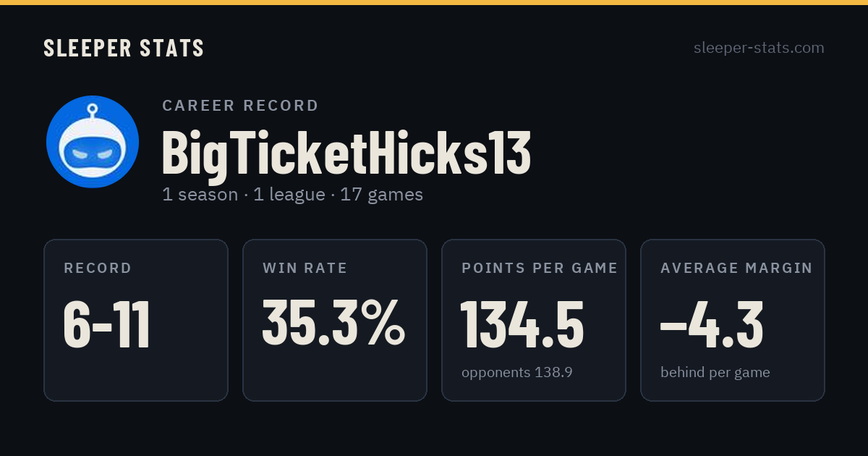Click the −4.3 margin value

click(x=712, y=325)
